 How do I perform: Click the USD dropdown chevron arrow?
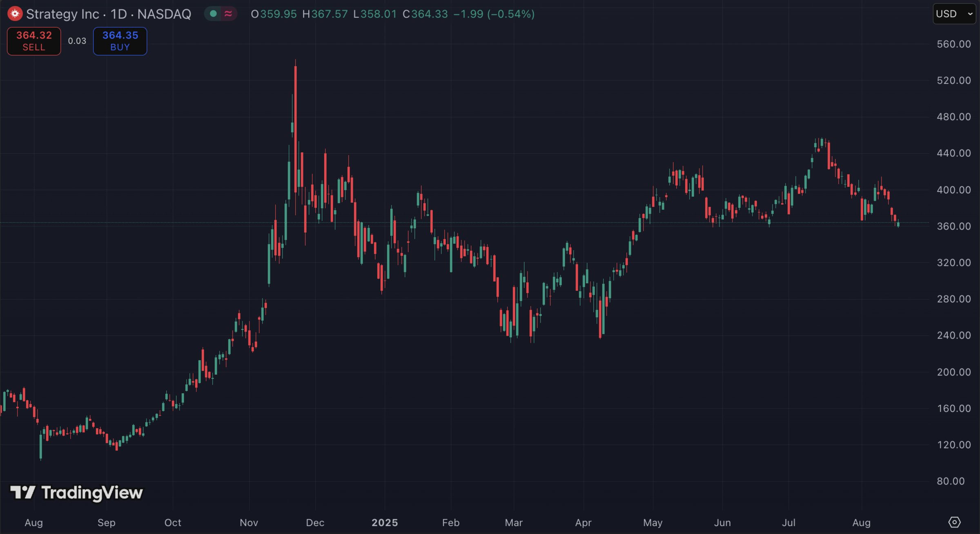point(970,14)
